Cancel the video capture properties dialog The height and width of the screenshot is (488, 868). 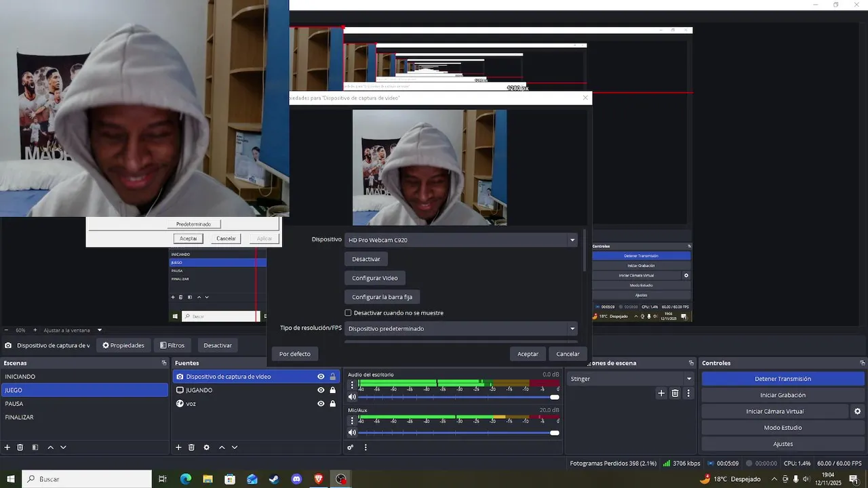point(568,354)
